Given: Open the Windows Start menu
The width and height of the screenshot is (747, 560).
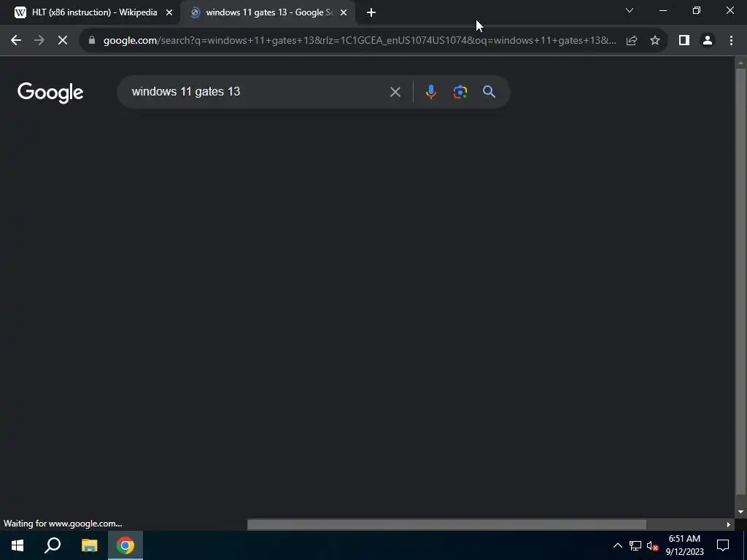Looking at the screenshot, I should (18, 545).
